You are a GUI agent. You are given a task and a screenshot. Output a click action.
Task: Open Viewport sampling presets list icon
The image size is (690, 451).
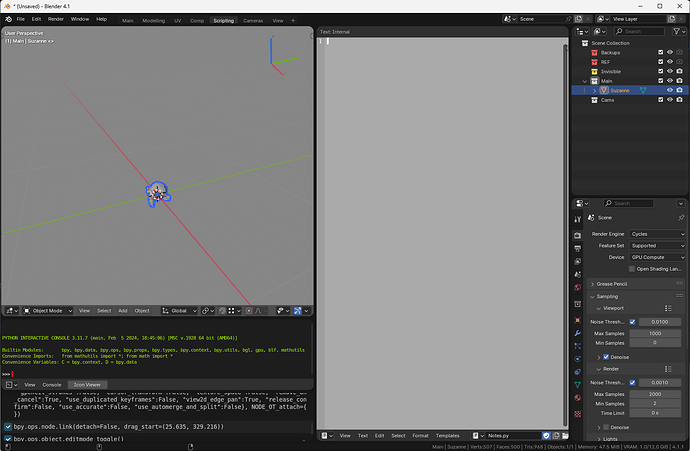pyautogui.click(x=668, y=308)
